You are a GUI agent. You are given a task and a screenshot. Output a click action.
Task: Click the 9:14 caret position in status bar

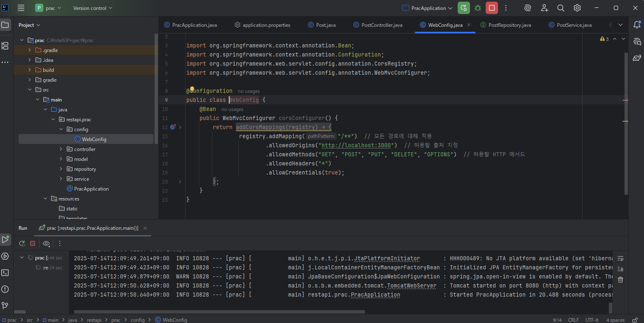557,320
